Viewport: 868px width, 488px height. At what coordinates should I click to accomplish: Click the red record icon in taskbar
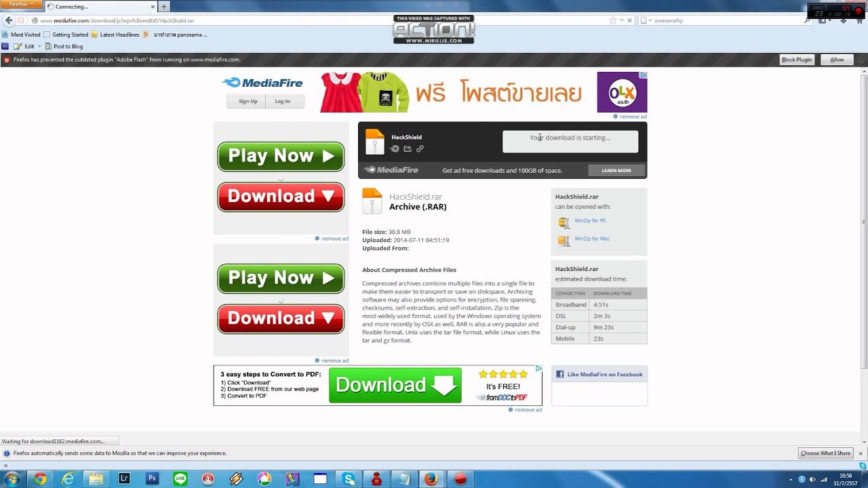(460, 479)
